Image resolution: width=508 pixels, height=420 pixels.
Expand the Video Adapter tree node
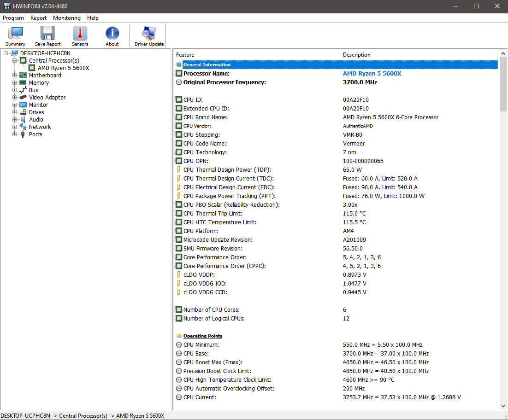click(x=14, y=97)
